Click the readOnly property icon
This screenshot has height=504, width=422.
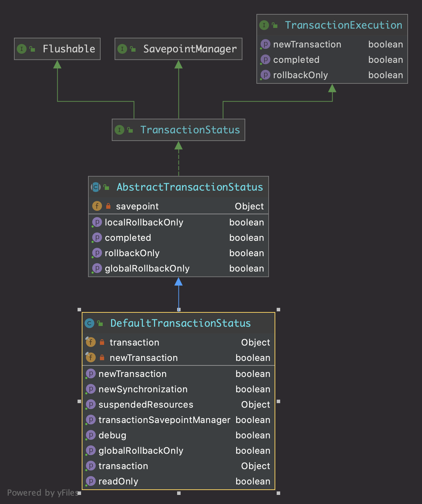pyautogui.click(x=90, y=481)
